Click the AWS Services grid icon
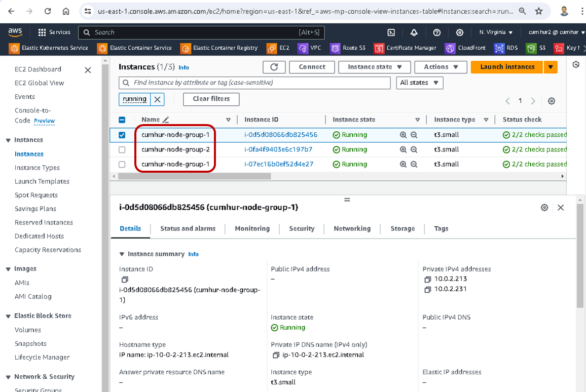Image resolution: width=586 pixels, height=392 pixels. pos(42,32)
